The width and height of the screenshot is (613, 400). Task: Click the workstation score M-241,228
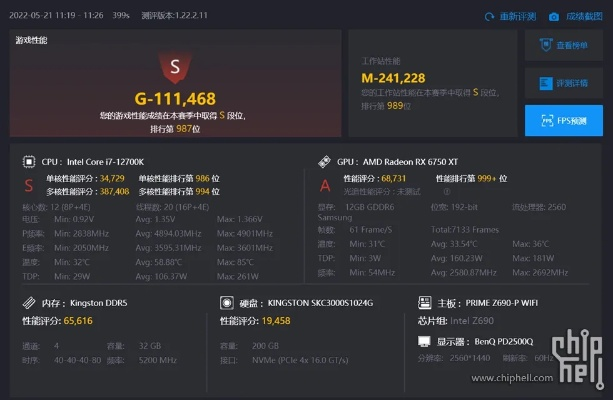[393, 78]
